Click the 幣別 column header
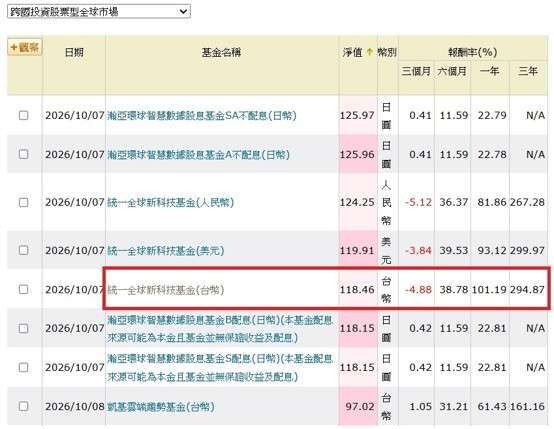This screenshot has width=554, height=429. 387,52
